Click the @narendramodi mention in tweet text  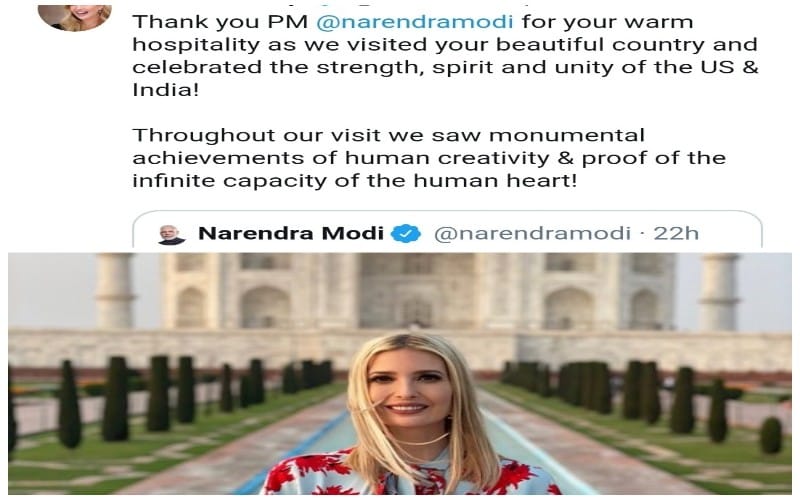[x=414, y=22]
